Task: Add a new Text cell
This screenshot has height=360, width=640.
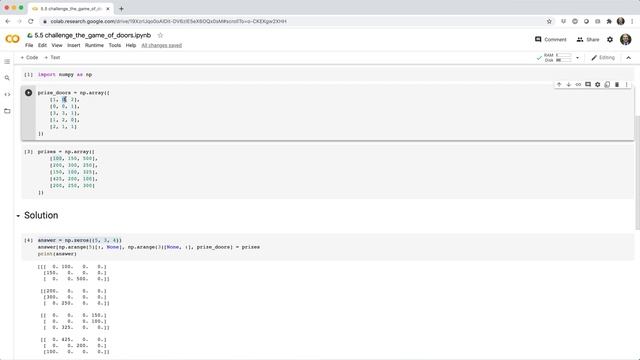Action: (52, 58)
